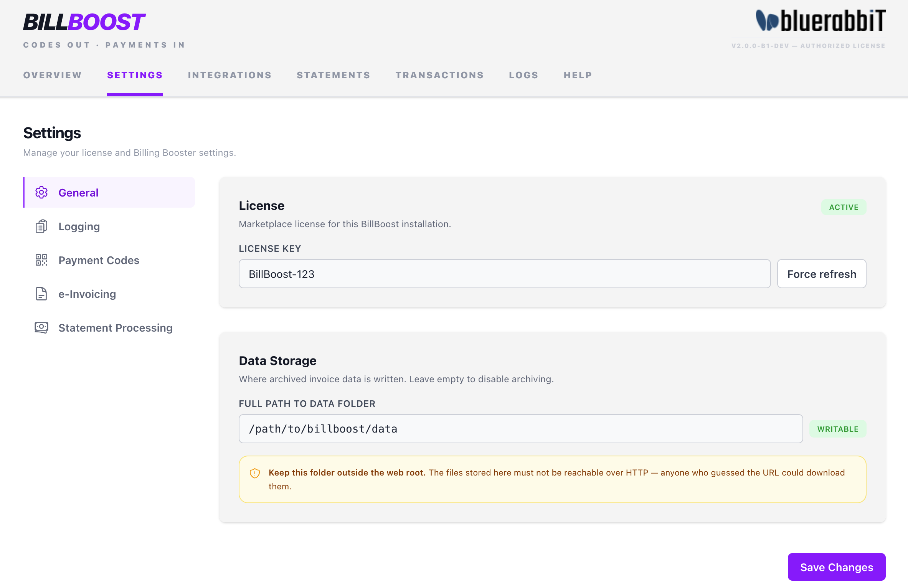Image resolution: width=908 pixels, height=588 pixels.
Task: Open the Overview tab
Action: 53,75
